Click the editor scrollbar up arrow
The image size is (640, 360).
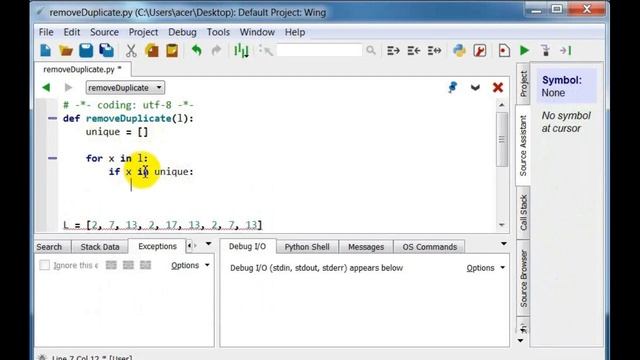coord(502,105)
